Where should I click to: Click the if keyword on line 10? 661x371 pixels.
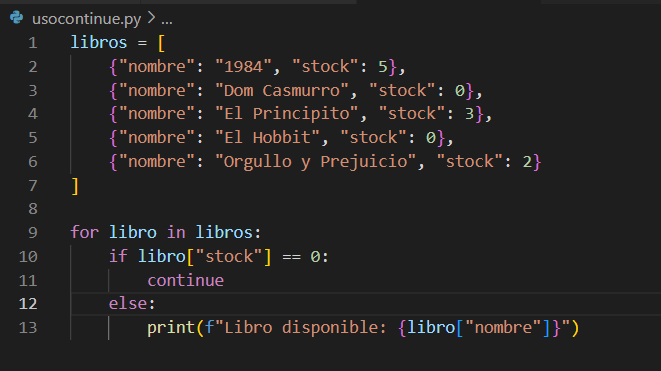pyautogui.click(x=118, y=256)
